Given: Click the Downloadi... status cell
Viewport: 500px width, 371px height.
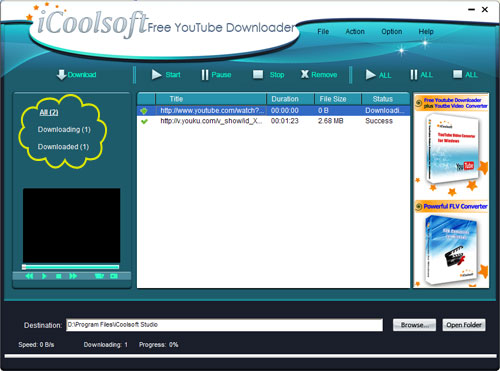Looking at the screenshot, I should click(385, 111).
